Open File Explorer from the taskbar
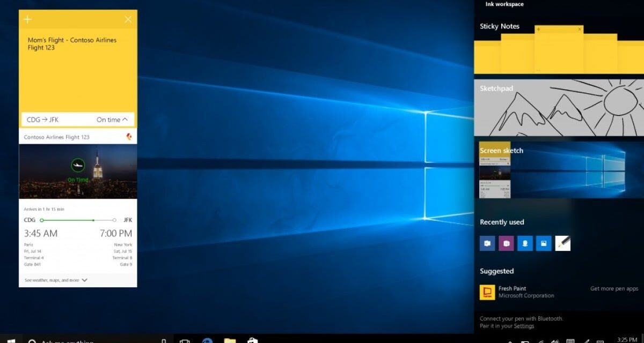 click(230, 340)
